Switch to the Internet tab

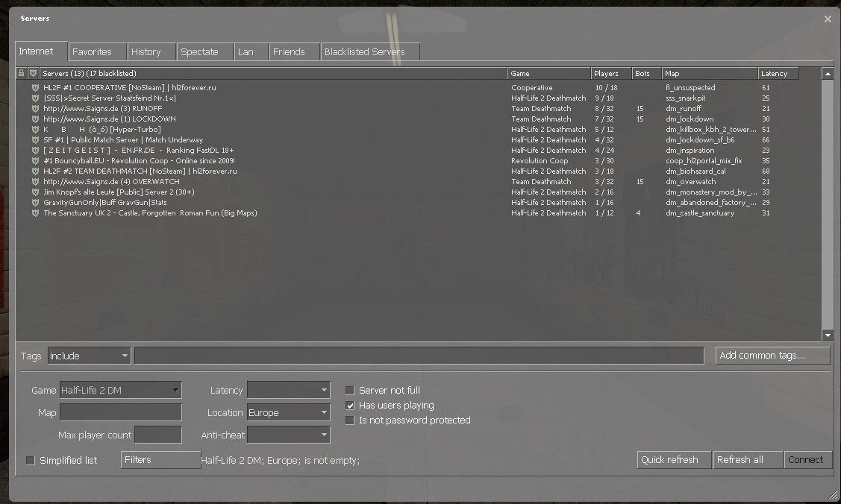click(41, 51)
